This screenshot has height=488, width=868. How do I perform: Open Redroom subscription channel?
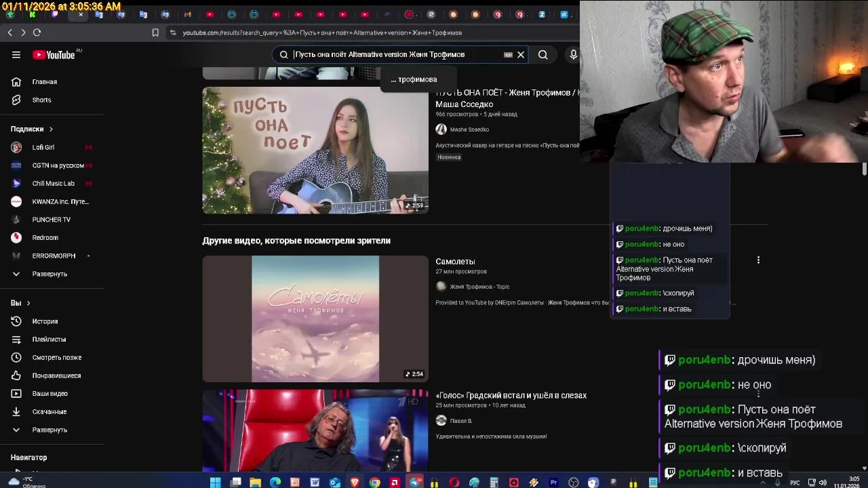pos(52,238)
